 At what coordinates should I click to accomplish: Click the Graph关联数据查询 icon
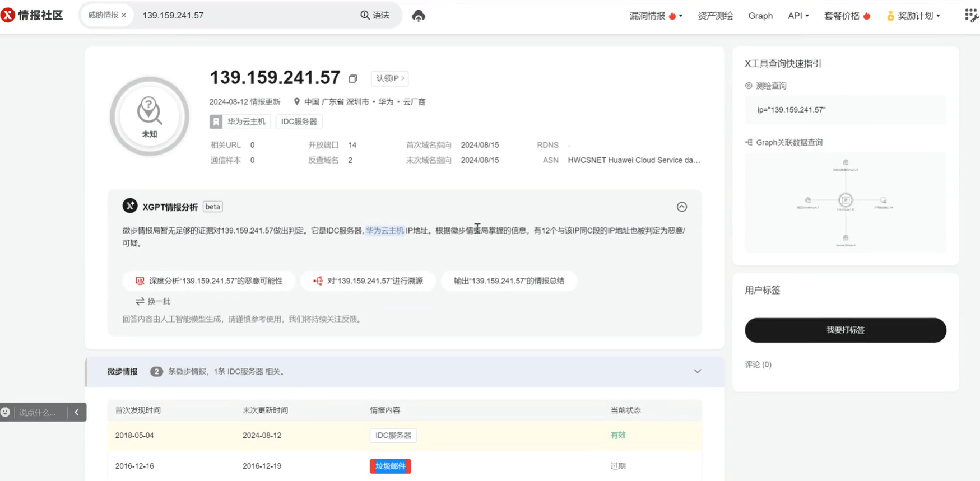point(749,142)
